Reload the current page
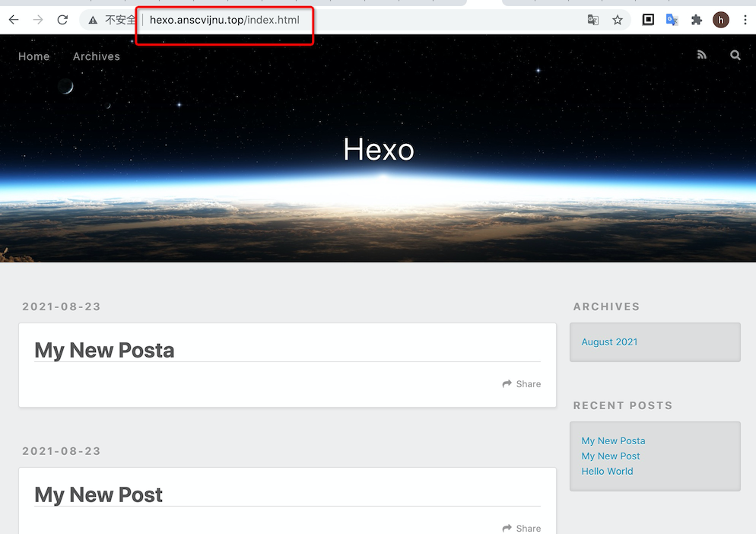 (x=62, y=20)
